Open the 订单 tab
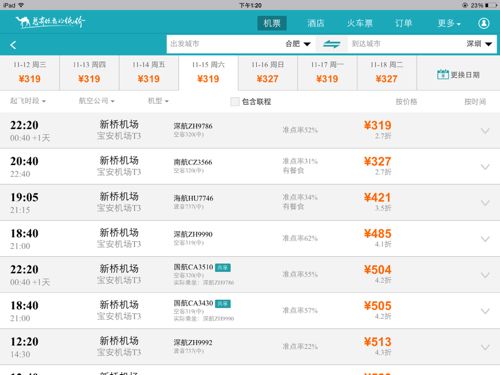Image resolution: width=500 pixels, height=375 pixels. pyautogui.click(x=403, y=23)
